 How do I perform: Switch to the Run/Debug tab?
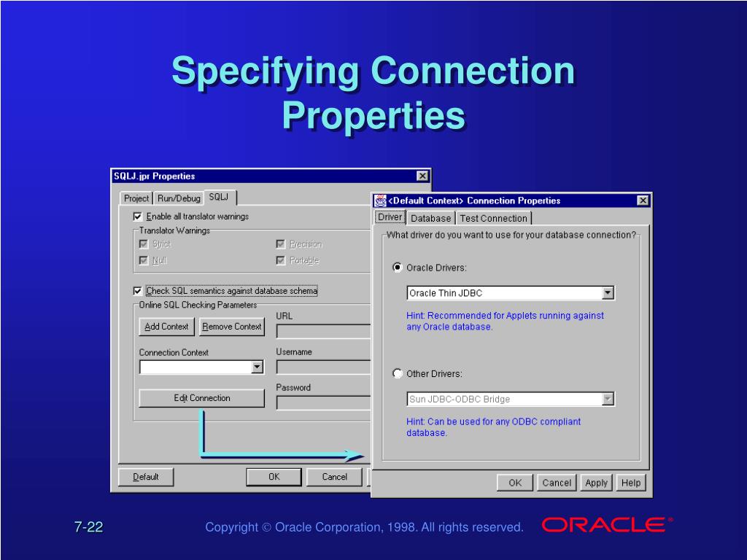tap(179, 198)
